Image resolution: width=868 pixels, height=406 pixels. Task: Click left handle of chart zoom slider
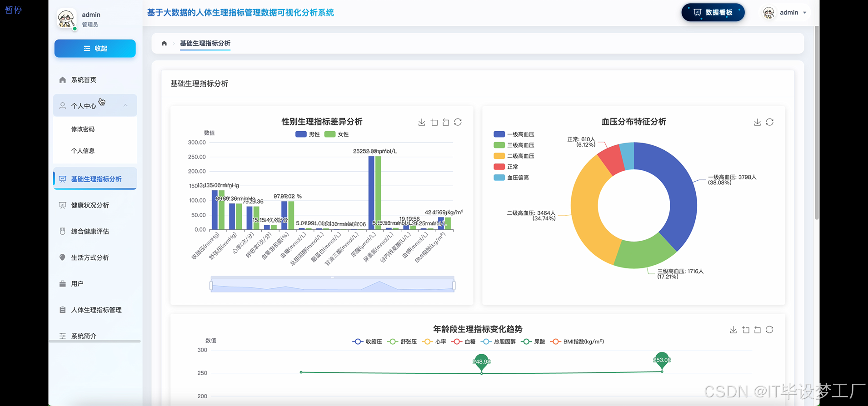coord(211,285)
